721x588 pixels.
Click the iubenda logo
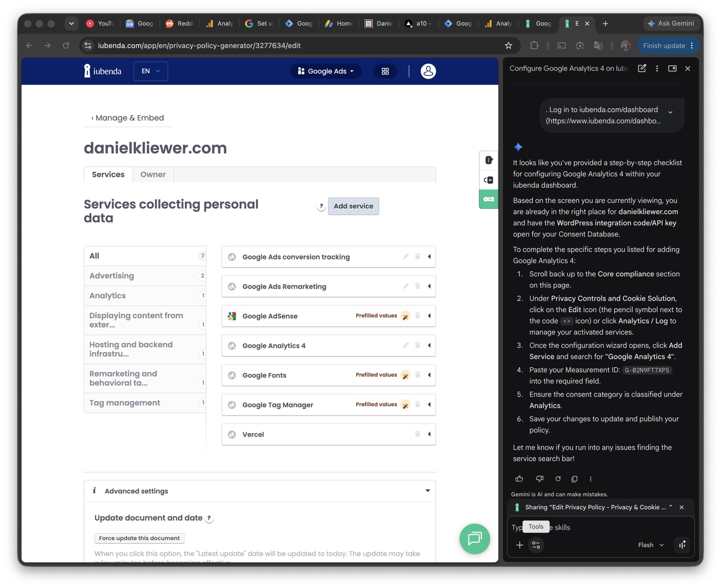(103, 71)
